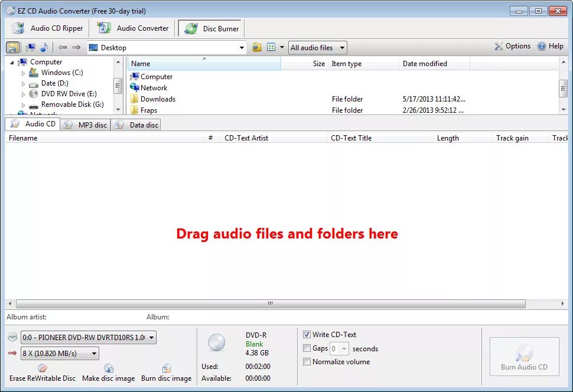Screen dimensions: 573x392
Task: Select the Network item in file list
Action: pyautogui.click(x=149, y=88)
